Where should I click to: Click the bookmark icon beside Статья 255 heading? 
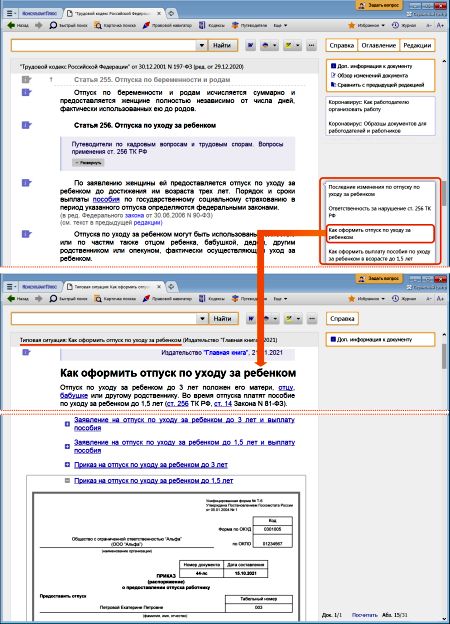coord(26,80)
